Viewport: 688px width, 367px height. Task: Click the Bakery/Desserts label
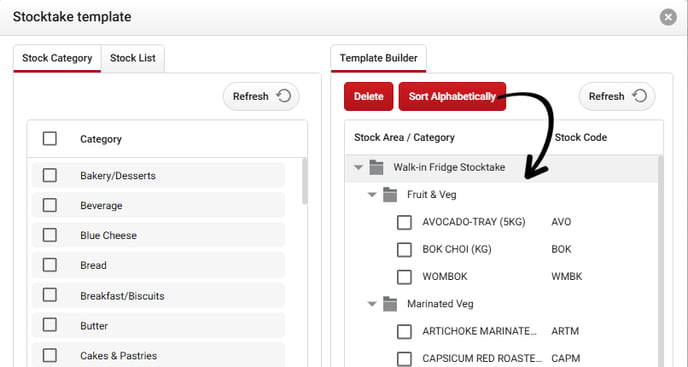[x=118, y=176]
